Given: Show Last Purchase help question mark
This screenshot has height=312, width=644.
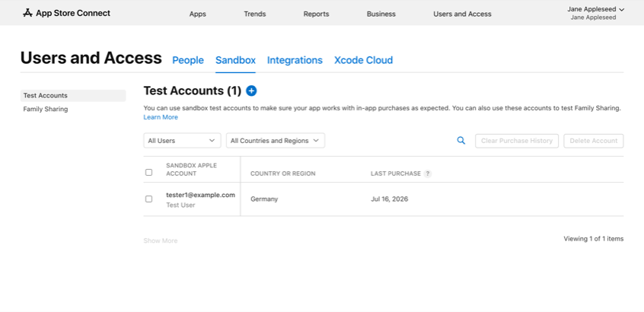Looking at the screenshot, I should pyautogui.click(x=428, y=174).
